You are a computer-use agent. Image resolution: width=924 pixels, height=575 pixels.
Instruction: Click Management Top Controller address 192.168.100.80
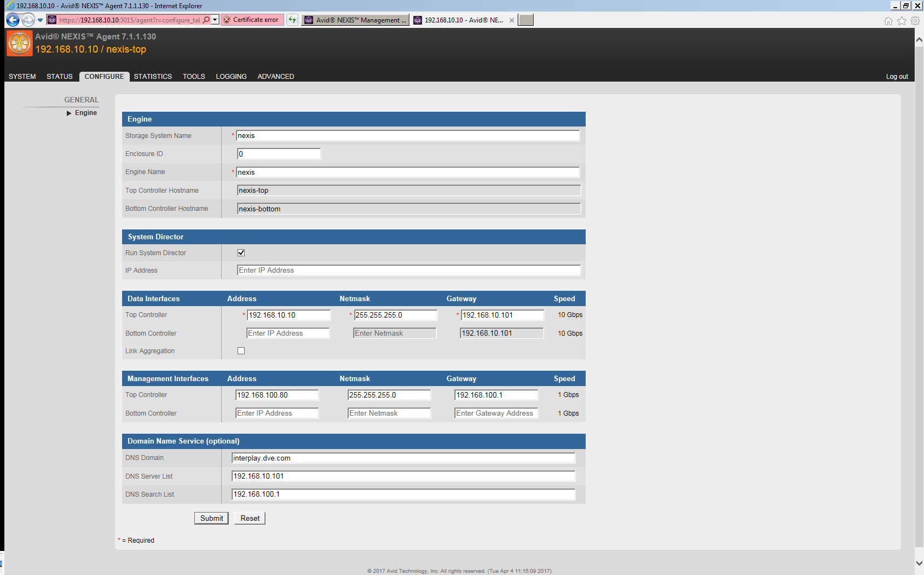[x=277, y=395]
